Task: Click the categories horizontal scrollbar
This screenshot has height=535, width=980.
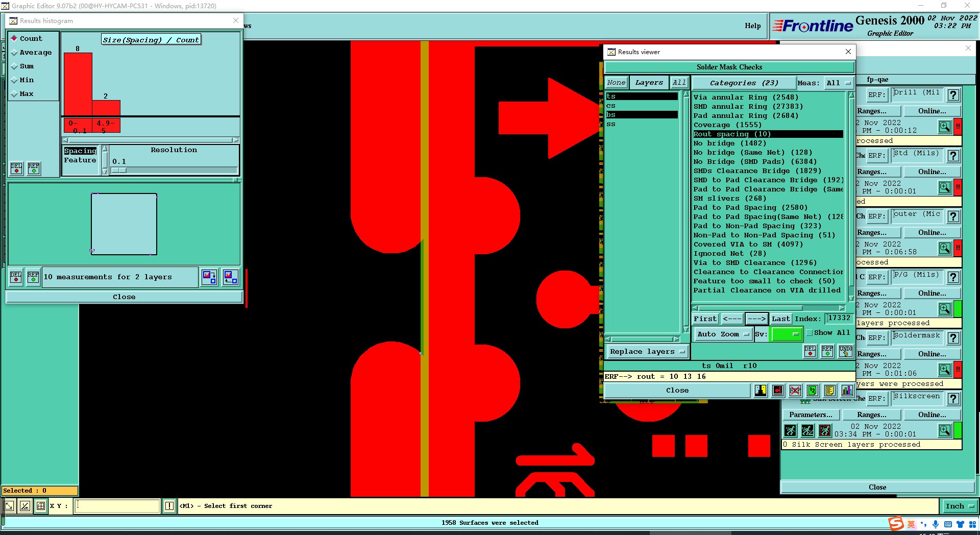Action: point(768,308)
